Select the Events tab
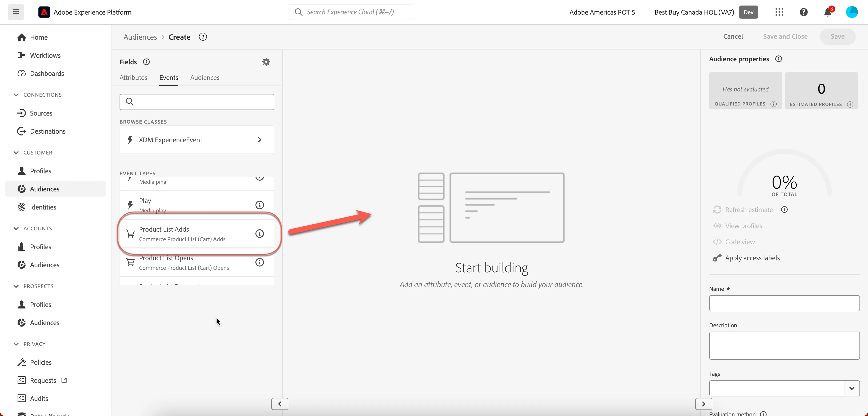Image resolution: width=868 pixels, height=416 pixels. point(169,78)
